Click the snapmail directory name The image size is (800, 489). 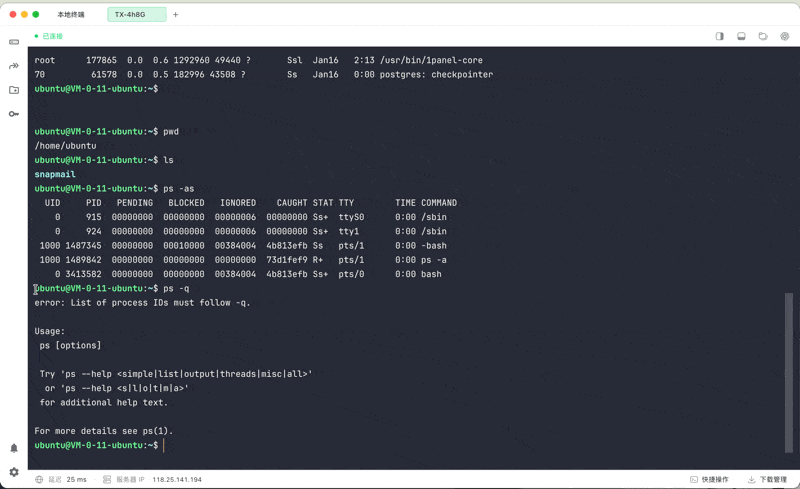55,174
